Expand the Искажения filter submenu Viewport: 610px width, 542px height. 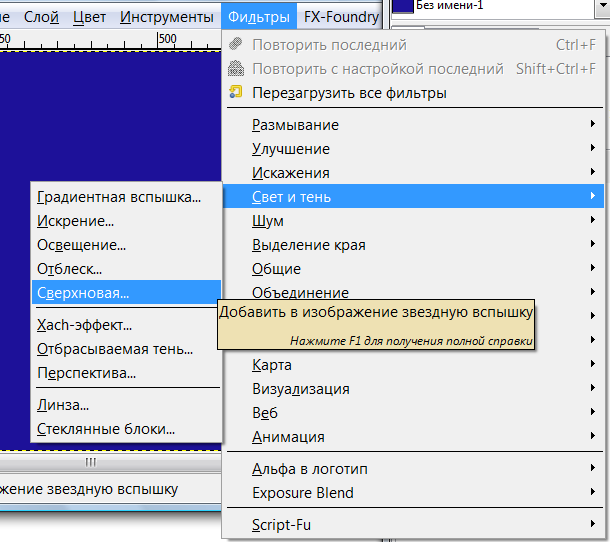click(x=290, y=173)
